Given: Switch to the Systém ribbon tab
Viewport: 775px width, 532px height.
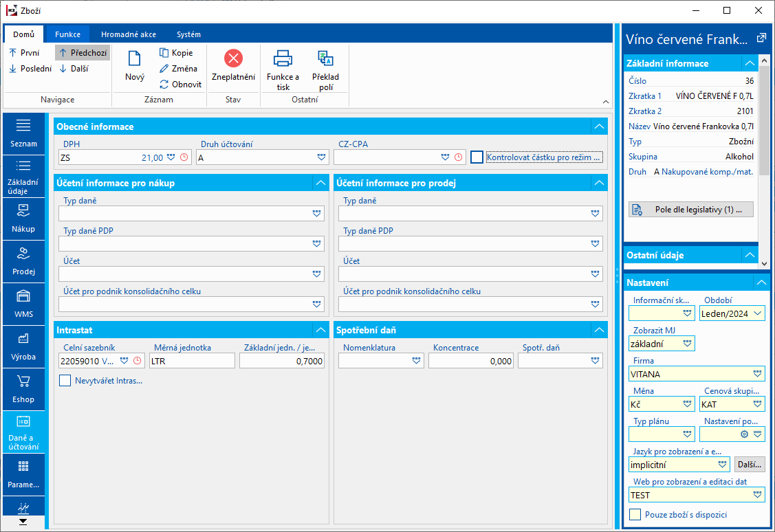Looking at the screenshot, I should [x=189, y=34].
